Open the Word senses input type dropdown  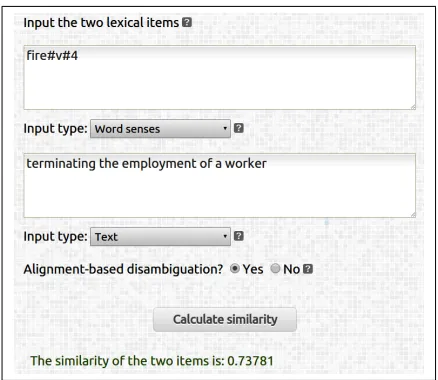coord(160,129)
